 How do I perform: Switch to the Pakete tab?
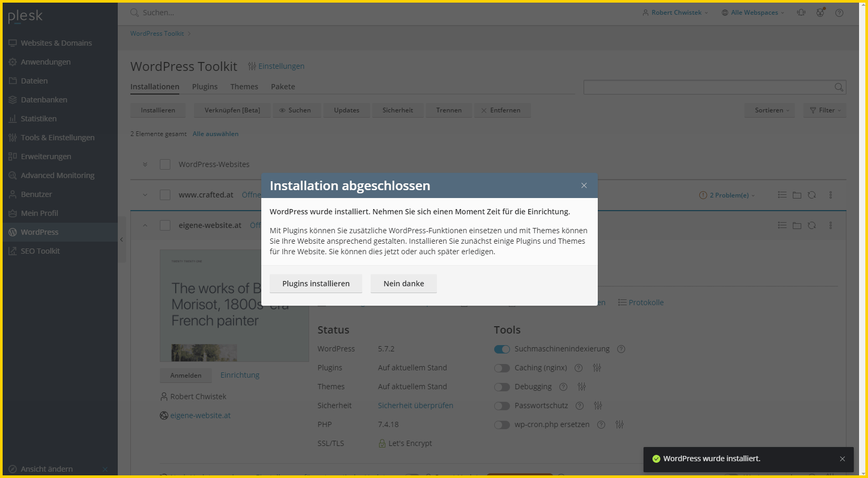tap(283, 87)
